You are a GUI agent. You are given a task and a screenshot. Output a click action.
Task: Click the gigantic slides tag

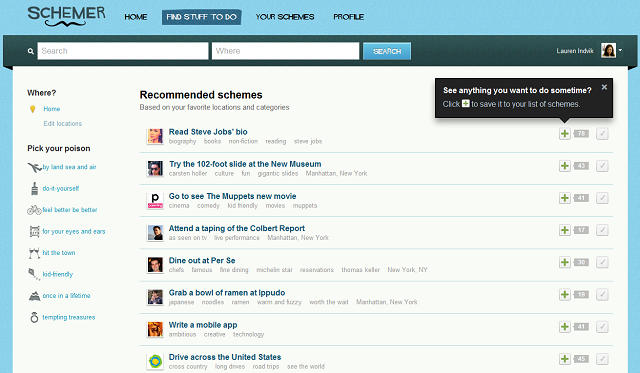[278, 173]
